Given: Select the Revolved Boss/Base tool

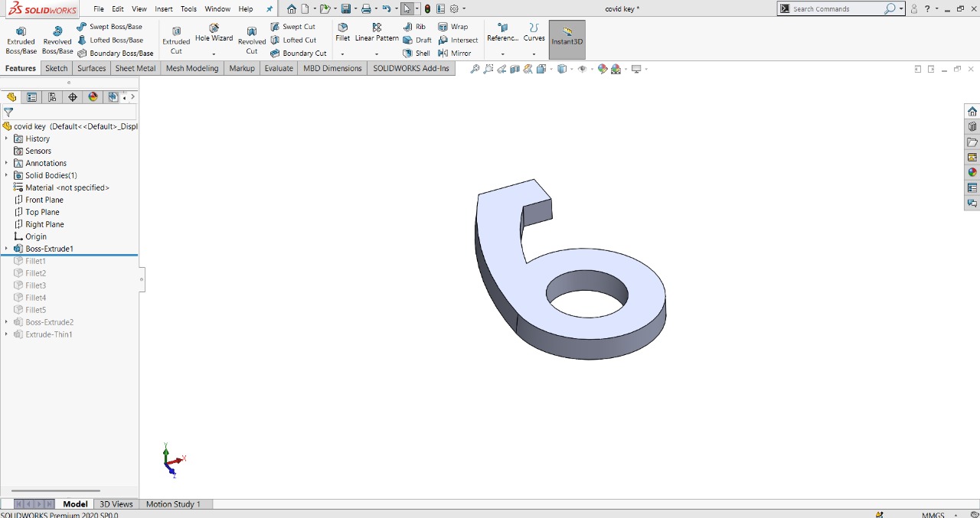Looking at the screenshot, I should tap(57, 41).
